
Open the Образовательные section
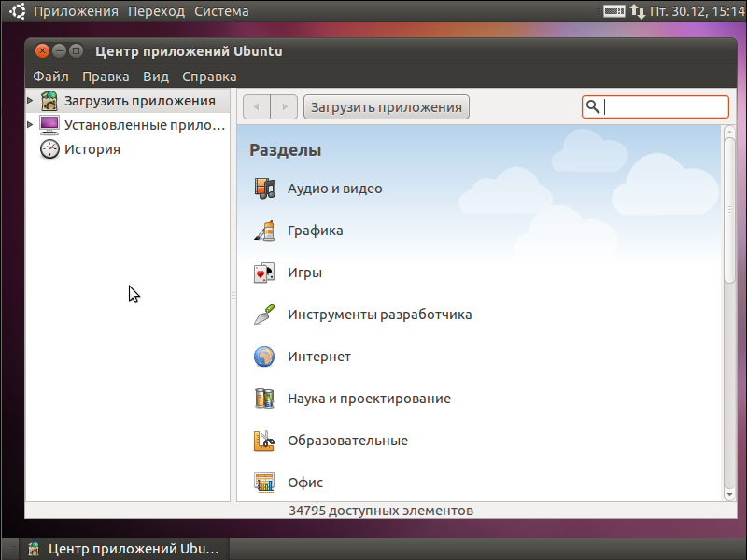pos(347,441)
